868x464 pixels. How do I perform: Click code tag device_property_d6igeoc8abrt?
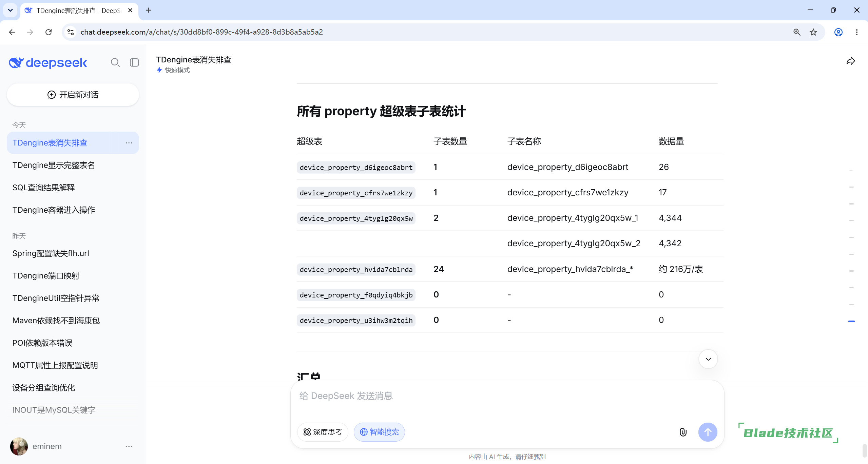click(356, 167)
